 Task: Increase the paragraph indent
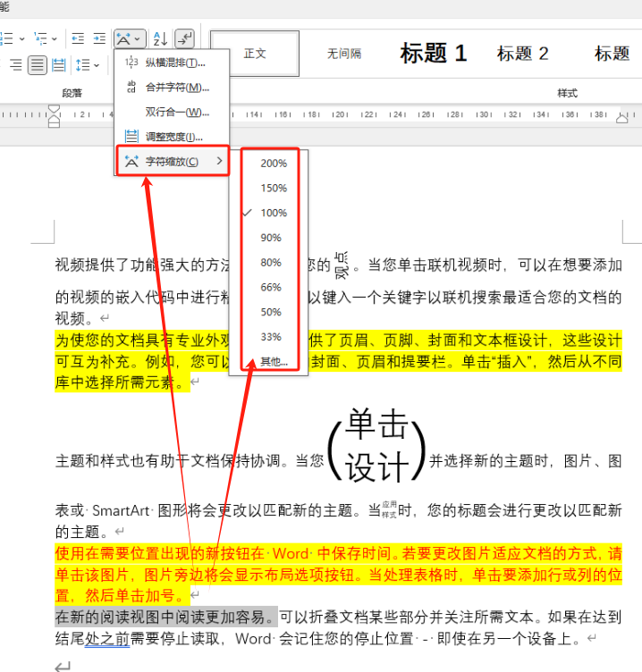coord(99,39)
